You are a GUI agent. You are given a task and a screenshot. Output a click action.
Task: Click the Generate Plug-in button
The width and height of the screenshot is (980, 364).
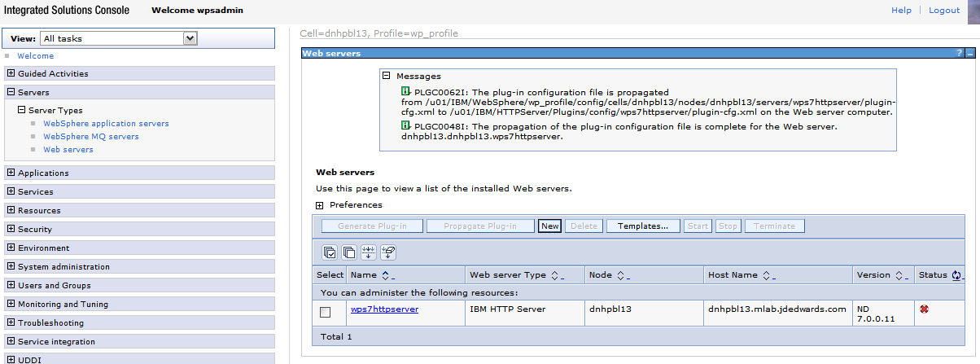click(372, 226)
